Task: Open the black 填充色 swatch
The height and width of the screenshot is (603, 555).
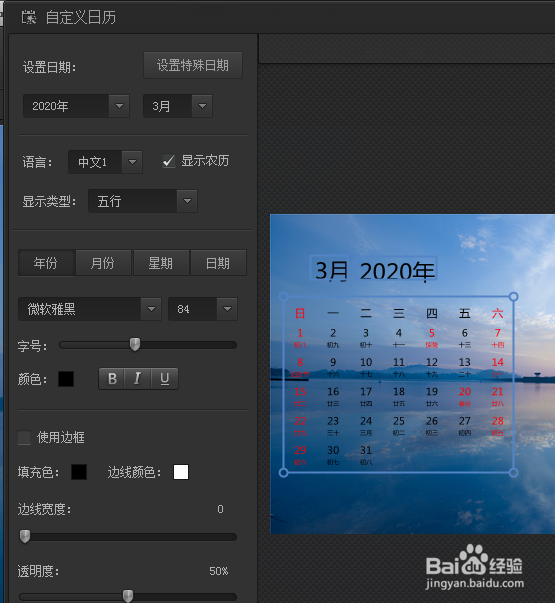Action: pos(79,472)
